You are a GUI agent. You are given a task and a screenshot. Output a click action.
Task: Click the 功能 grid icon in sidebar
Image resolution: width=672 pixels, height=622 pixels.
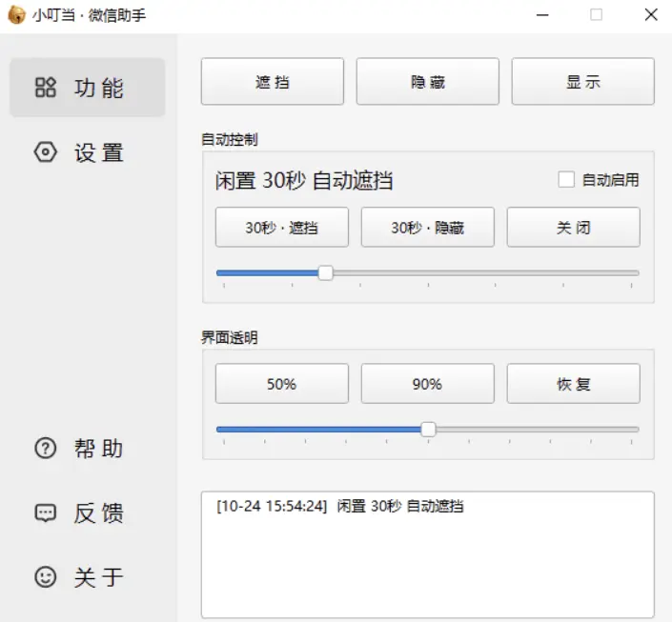click(x=46, y=88)
